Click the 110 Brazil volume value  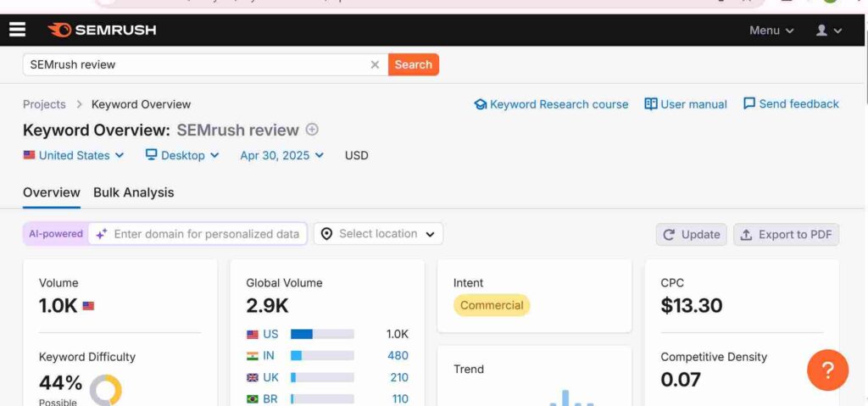[x=399, y=399]
